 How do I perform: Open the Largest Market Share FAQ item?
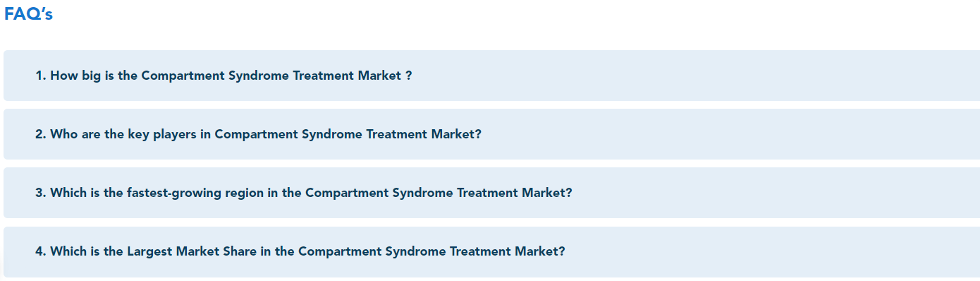pyautogui.click(x=491, y=251)
